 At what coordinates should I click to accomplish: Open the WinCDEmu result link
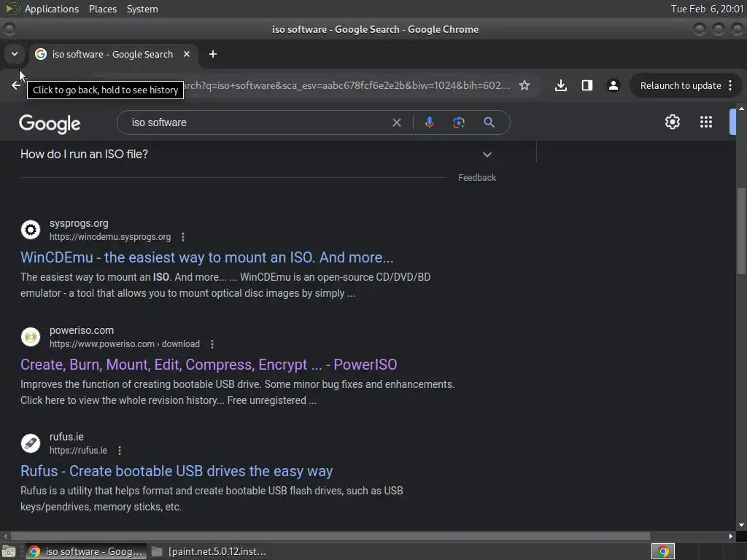[x=206, y=257]
